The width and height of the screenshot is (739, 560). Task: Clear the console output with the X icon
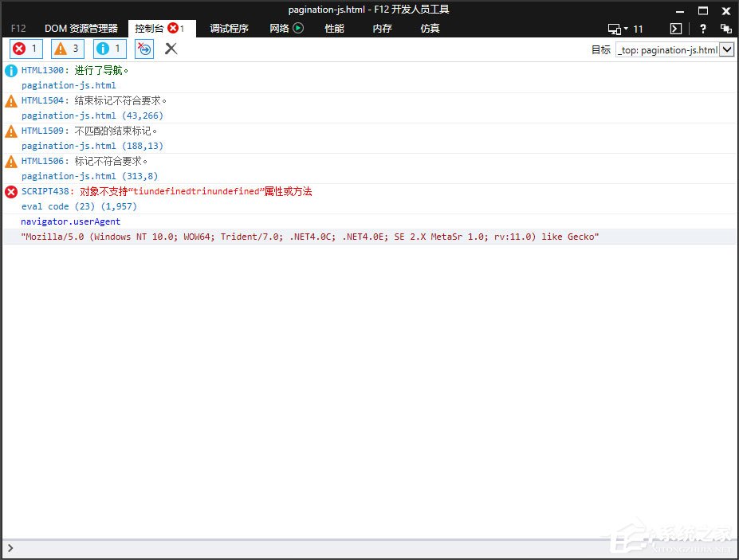[x=170, y=49]
